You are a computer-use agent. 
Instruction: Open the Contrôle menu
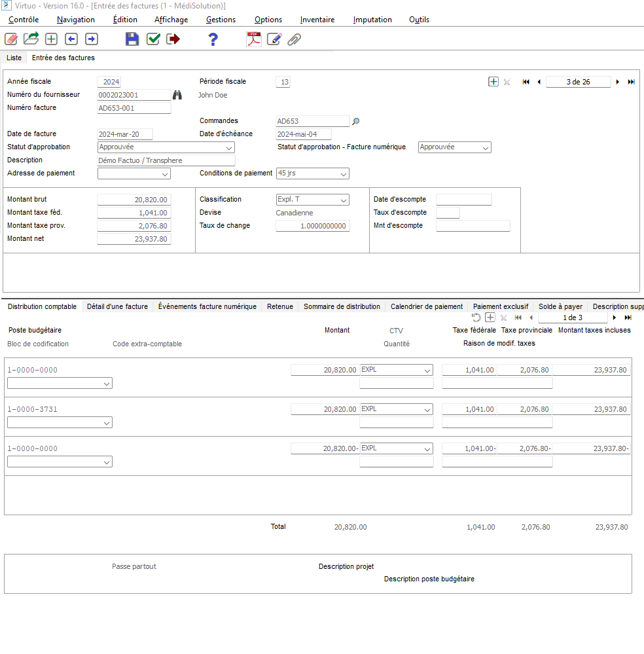(x=24, y=20)
